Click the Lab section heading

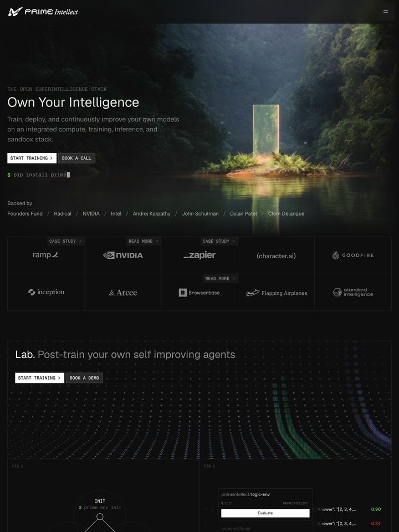[125, 355]
